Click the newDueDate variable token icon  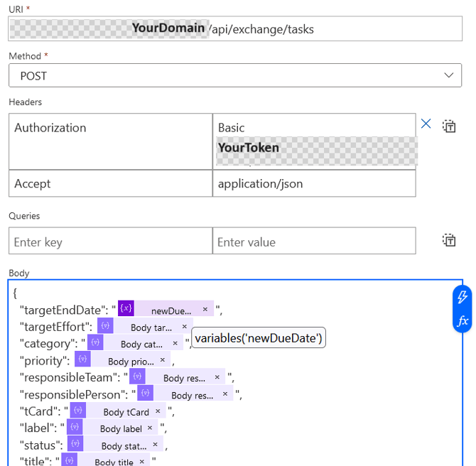[x=126, y=309]
